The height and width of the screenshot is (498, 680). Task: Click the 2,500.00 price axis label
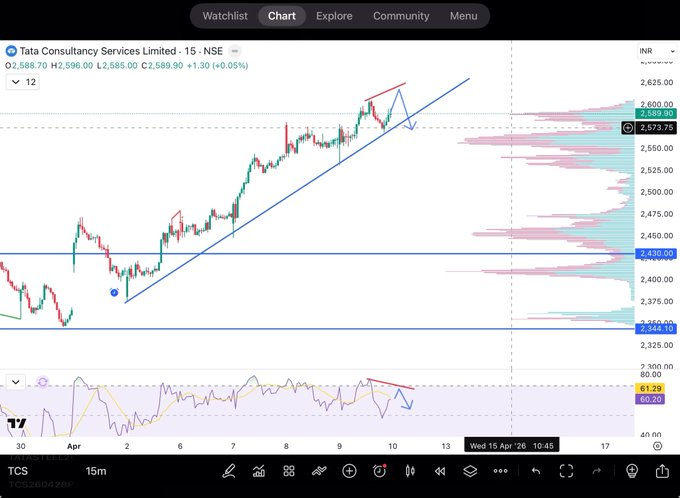pyautogui.click(x=657, y=192)
